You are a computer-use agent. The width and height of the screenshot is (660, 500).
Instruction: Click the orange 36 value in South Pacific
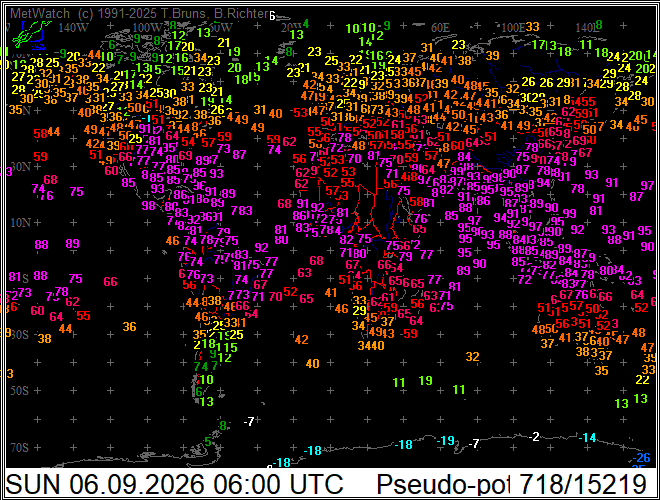click(130, 326)
